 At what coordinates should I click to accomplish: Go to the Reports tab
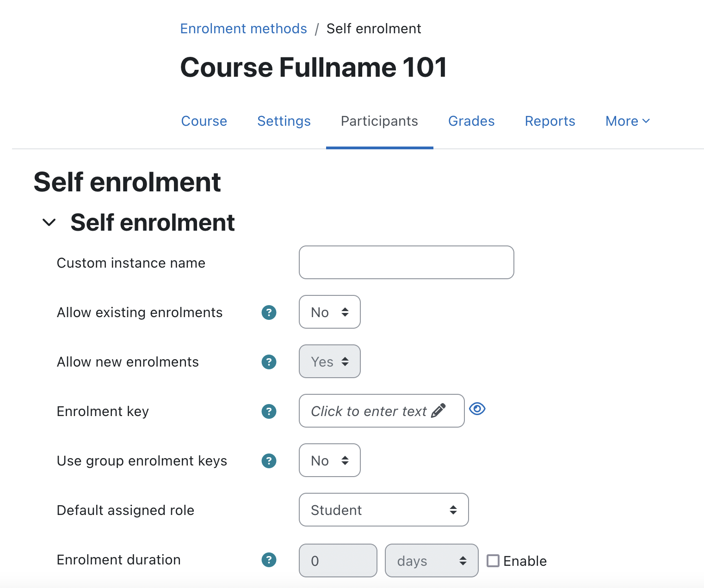(x=550, y=121)
